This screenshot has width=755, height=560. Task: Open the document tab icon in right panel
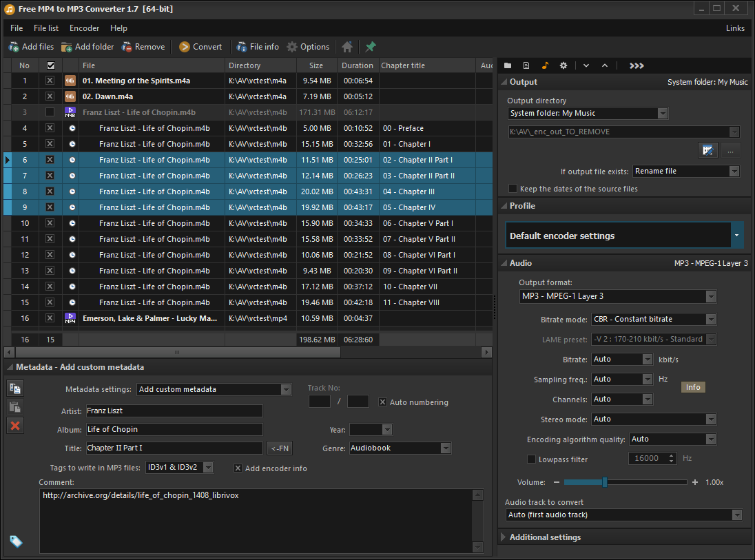(x=526, y=65)
